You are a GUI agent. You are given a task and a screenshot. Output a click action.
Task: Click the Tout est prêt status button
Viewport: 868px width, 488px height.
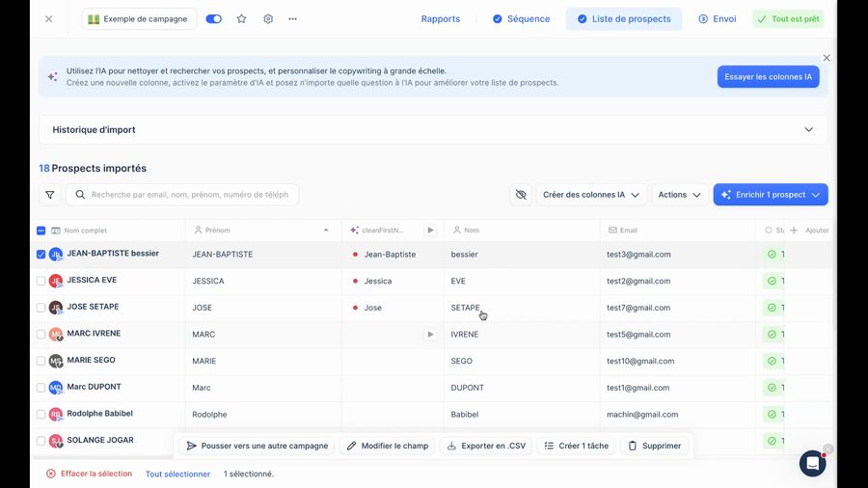click(788, 19)
